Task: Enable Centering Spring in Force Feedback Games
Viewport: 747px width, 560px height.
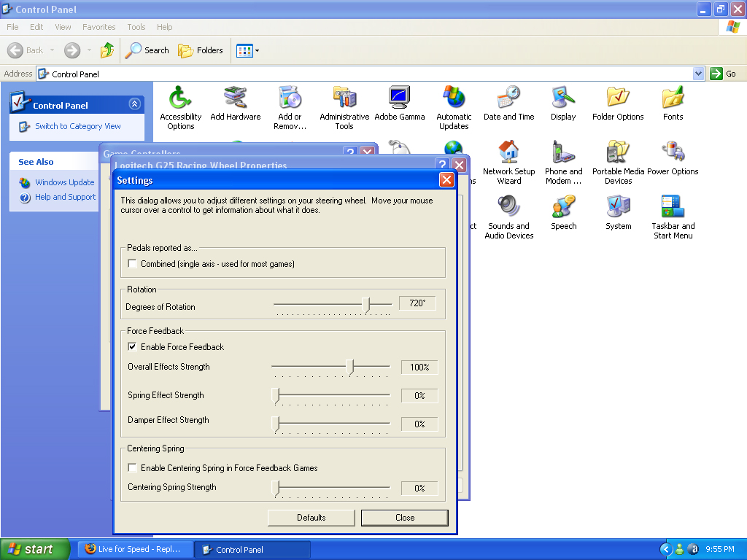Action: pyautogui.click(x=133, y=467)
